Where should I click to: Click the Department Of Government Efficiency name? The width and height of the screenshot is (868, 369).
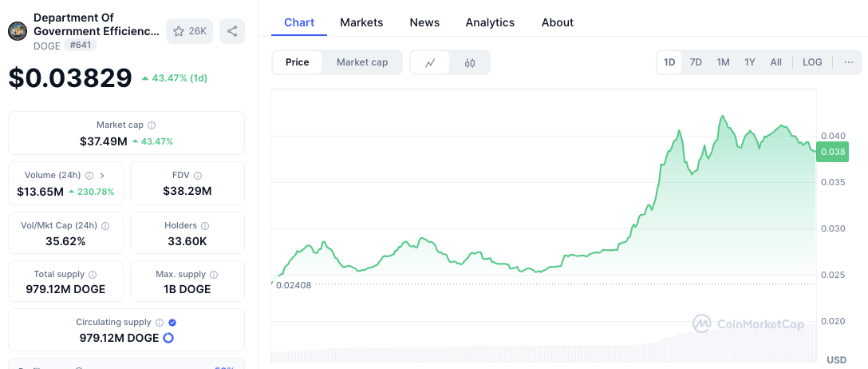point(97,25)
